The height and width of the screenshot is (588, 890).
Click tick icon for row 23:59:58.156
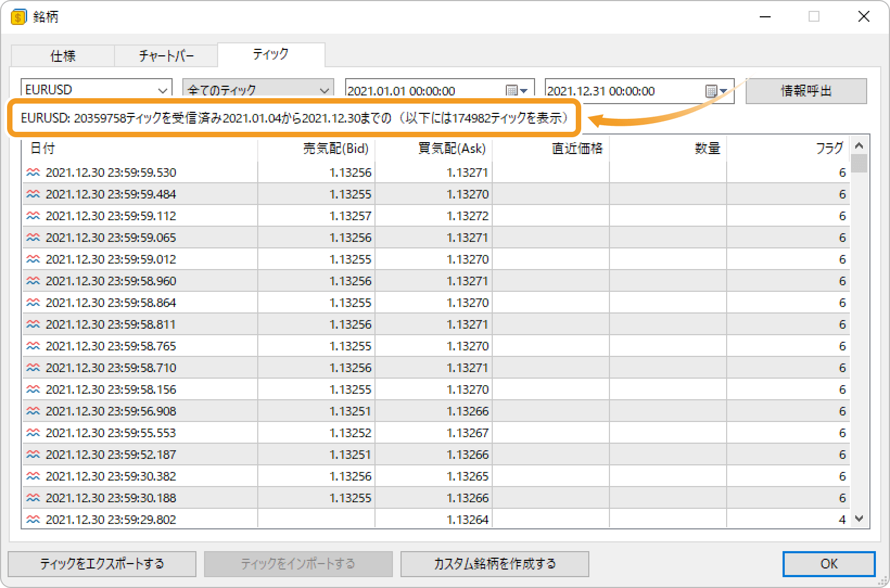point(33,389)
